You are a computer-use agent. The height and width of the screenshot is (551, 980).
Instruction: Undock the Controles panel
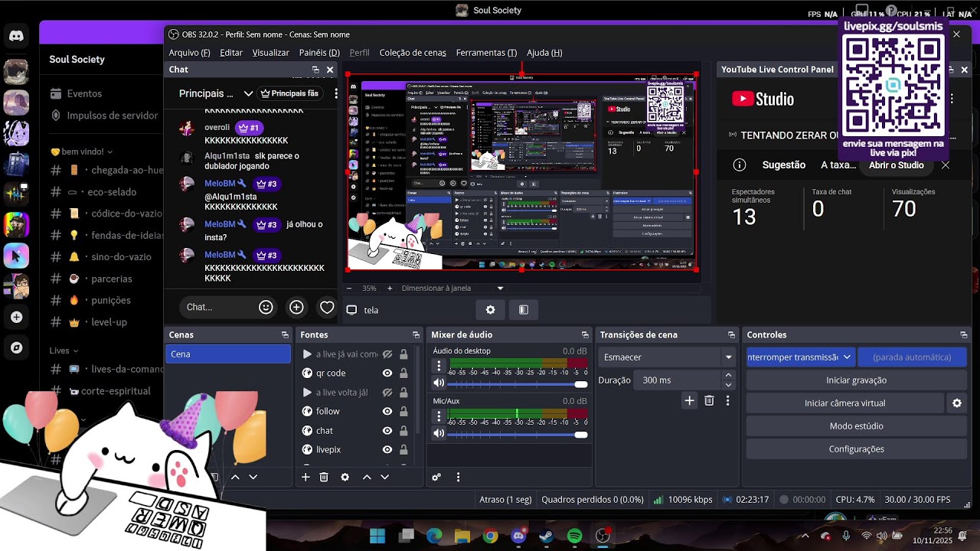pyautogui.click(x=963, y=335)
